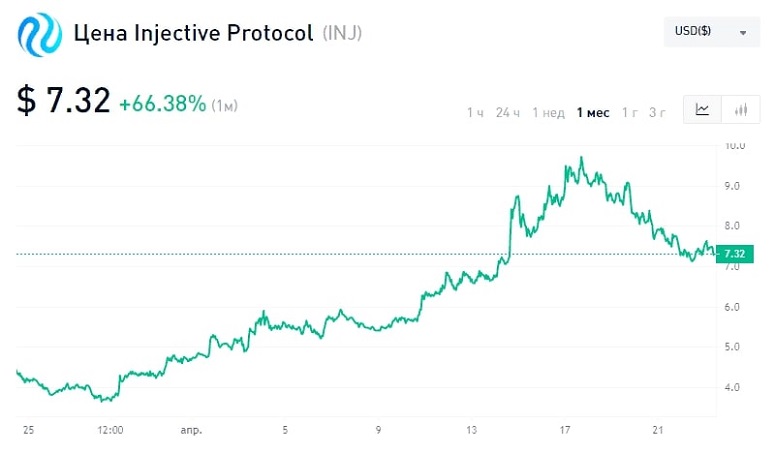Click the апр. label on time axis
This screenshot has width=775, height=453.
pyautogui.click(x=191, y=430)
